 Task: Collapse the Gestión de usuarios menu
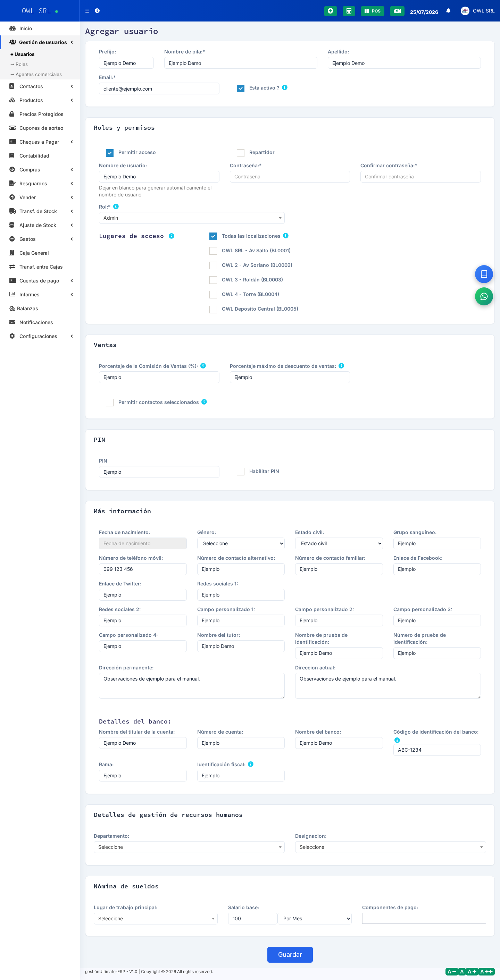click(x=40, y=42)
